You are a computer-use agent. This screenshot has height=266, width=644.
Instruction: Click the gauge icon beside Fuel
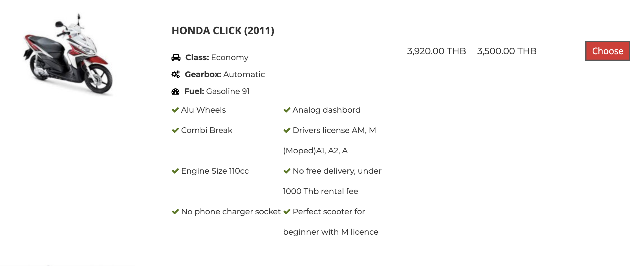(175, 91)
